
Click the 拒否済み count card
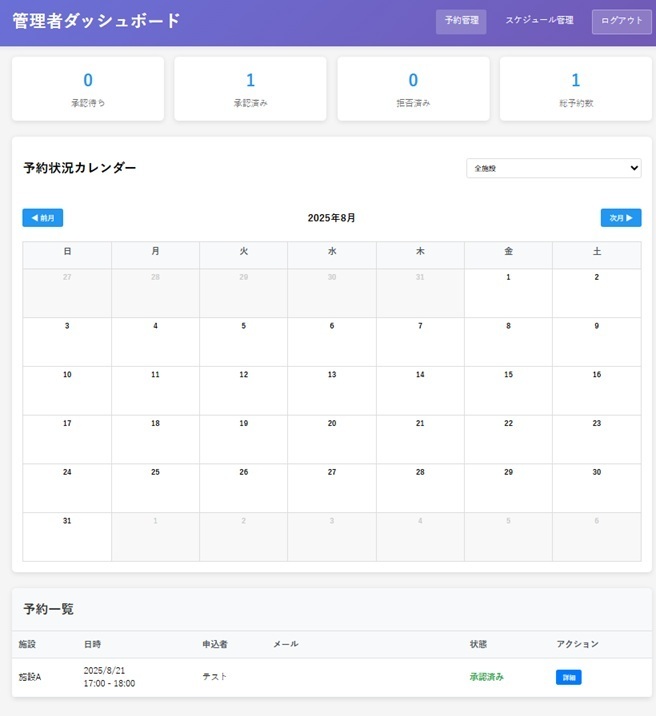pos(413,89)
